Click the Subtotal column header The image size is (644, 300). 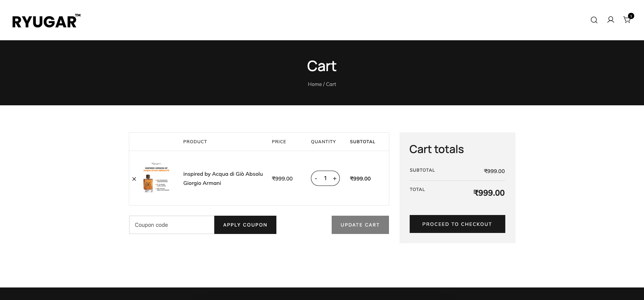[x=362, y=142]
